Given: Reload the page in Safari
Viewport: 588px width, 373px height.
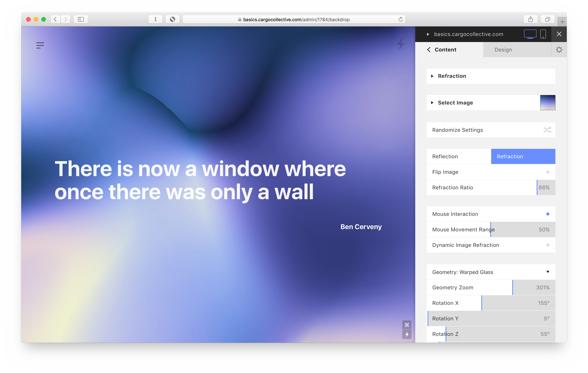Looking at the screenshot, I should pyautogui.click(x=400, y=19).
